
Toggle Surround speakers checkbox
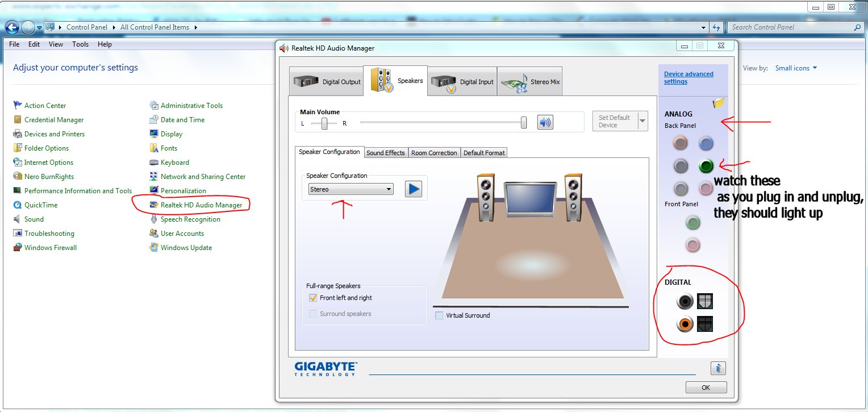point(312,314)
